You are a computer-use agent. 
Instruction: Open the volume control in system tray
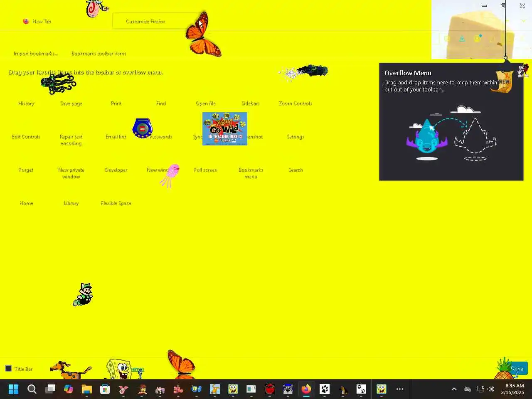[491, 389]
